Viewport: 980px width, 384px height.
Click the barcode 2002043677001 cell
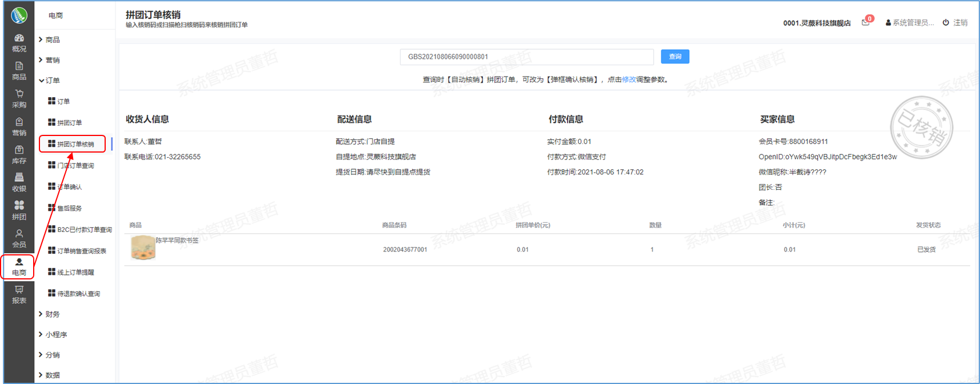(405, 250)
